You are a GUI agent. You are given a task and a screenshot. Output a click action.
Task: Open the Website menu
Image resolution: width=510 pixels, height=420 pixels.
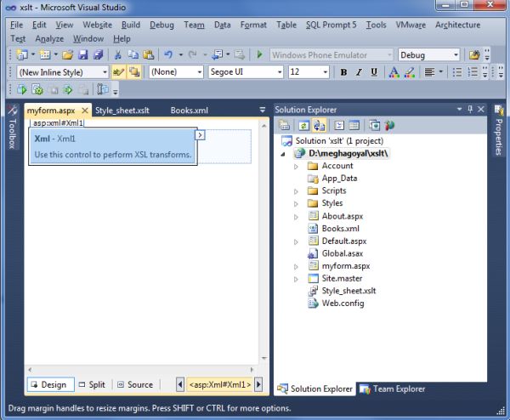coord(97,25)
